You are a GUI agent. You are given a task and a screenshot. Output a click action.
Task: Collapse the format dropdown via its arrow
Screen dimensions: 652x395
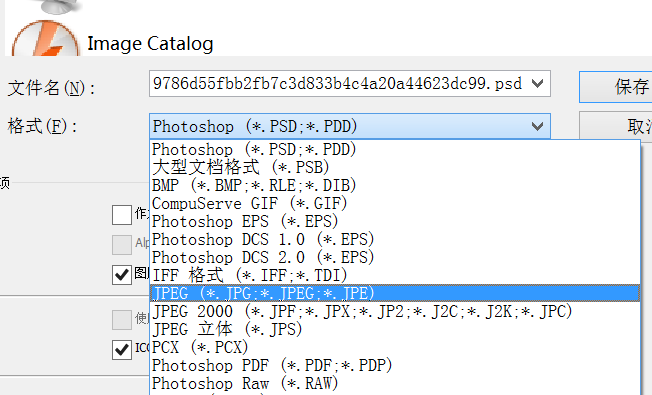tap(537, 126)
